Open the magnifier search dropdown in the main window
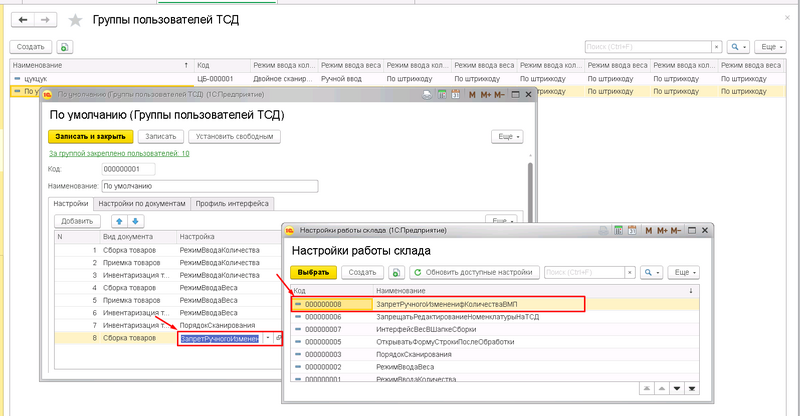 (x=738, y=47)
